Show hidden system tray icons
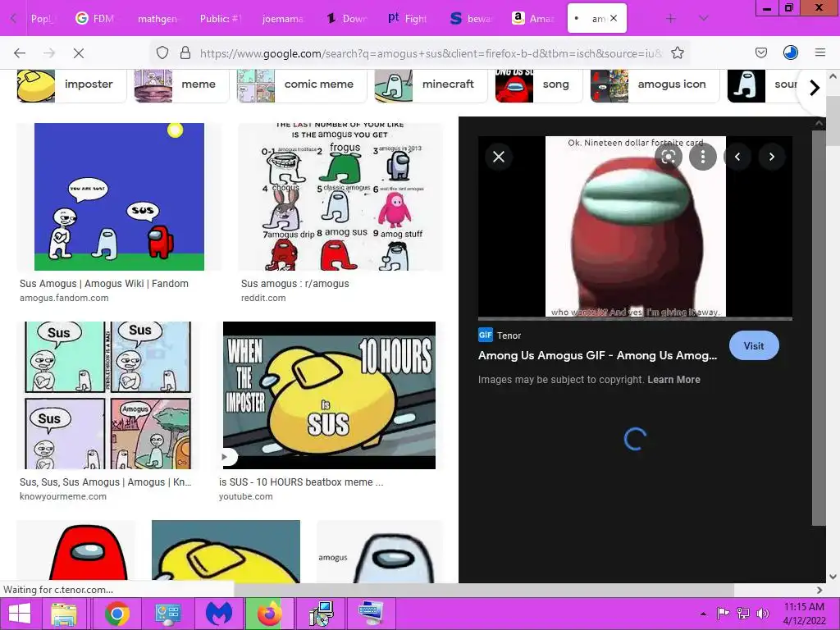 [x=703, y=614]
